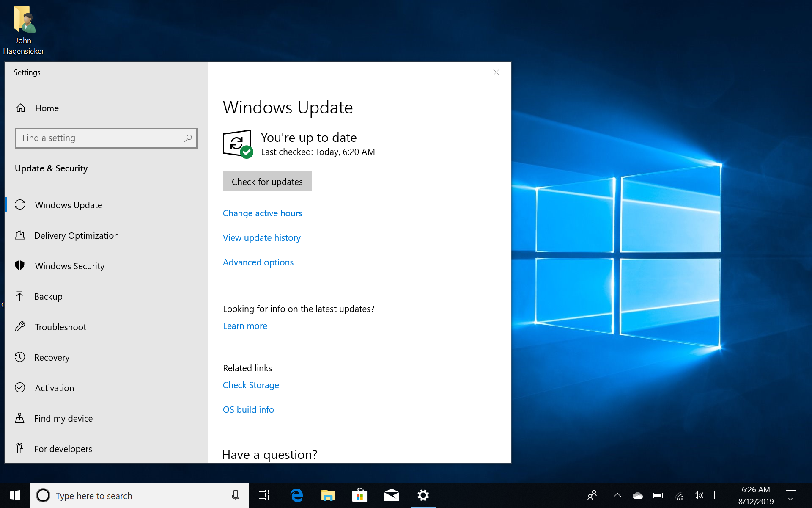Open the Check Storage link
The height and width of the screenshot is (508, 812).
251,385
